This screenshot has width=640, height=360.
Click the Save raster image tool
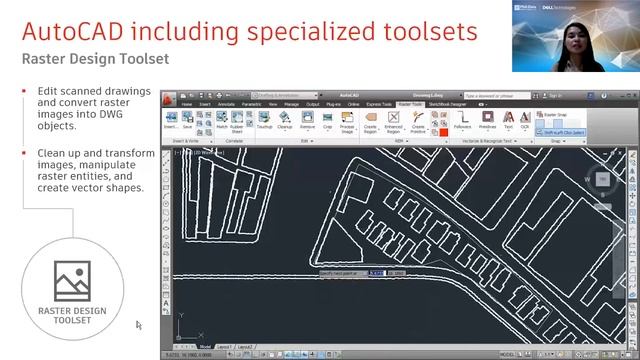(x=187, y=121)
